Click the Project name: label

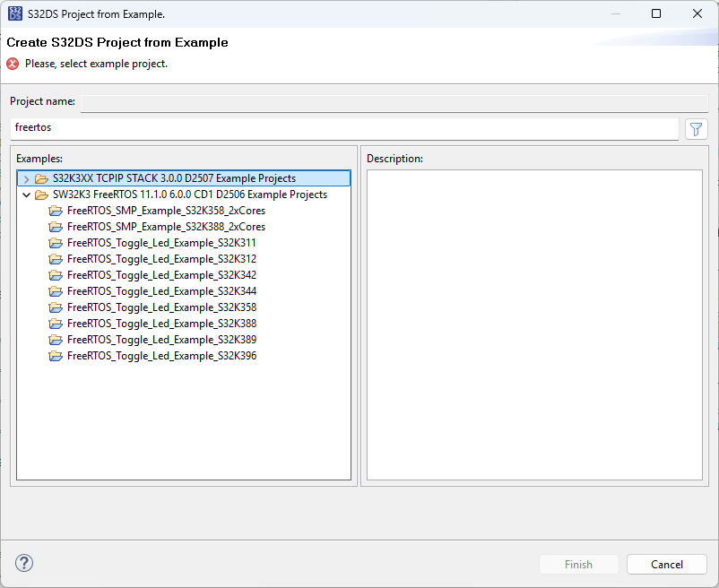[x=43, y=101]
